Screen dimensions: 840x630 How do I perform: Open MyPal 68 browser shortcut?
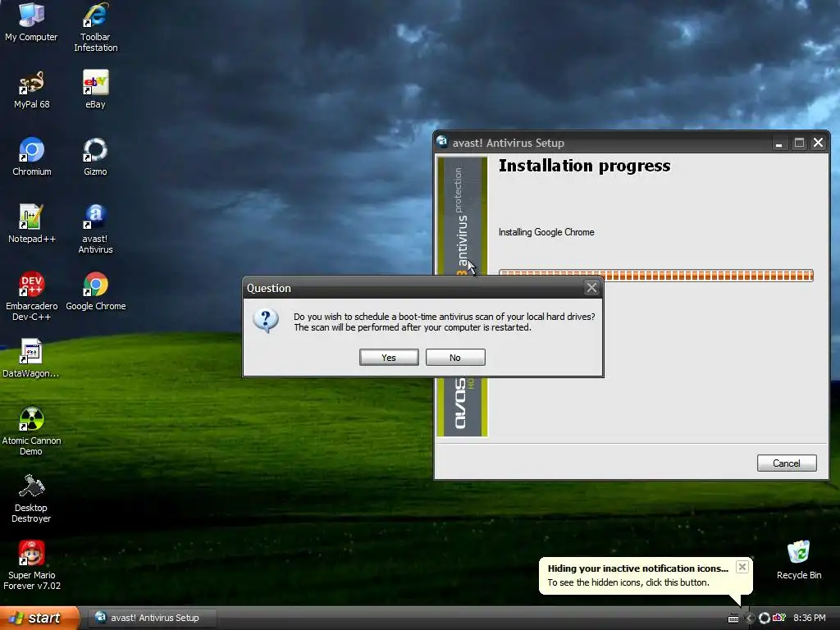tap(31, 89)
